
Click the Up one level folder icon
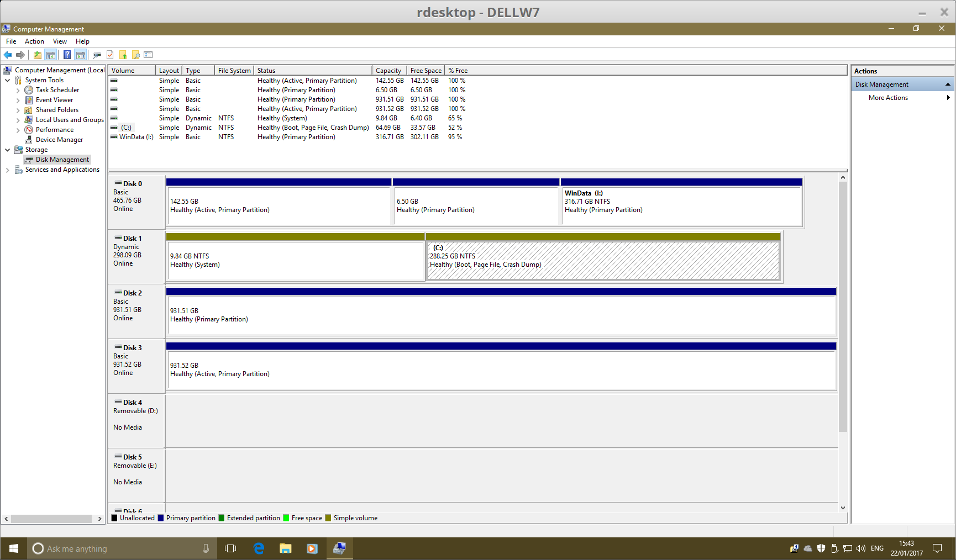tap(37, 55)
